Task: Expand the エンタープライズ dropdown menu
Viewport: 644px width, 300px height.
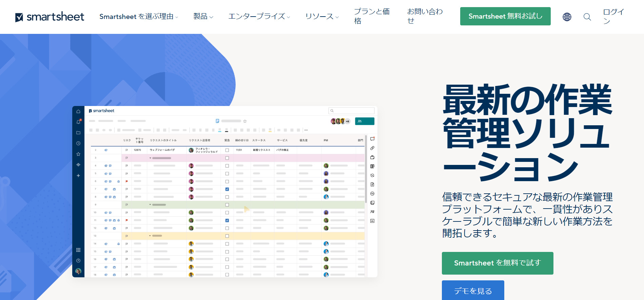Action: [259, 16]
